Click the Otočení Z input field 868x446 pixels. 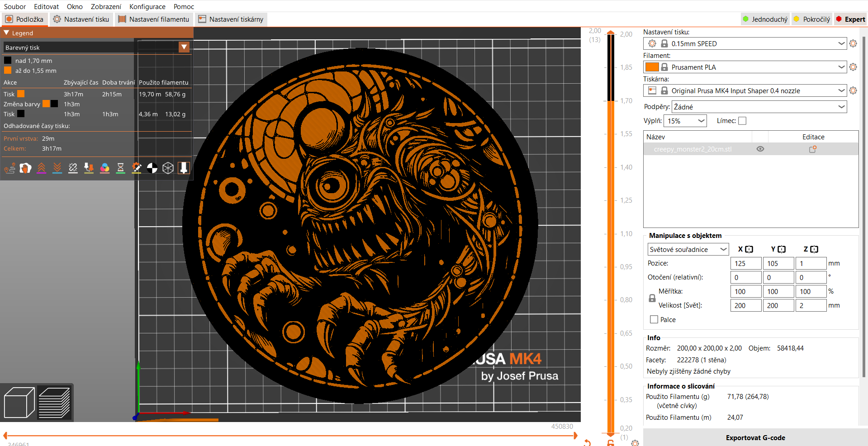811,277
